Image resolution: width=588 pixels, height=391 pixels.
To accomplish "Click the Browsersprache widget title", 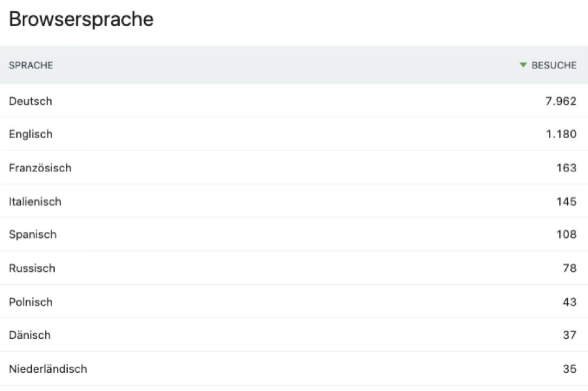I will pyautogui.click(x=81, y=20).
